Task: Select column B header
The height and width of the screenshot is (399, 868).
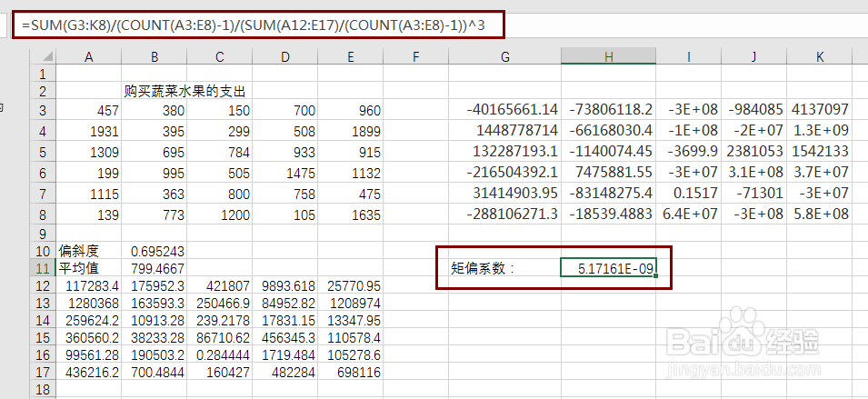Action: pyautogui.click(x=155, y=56)
